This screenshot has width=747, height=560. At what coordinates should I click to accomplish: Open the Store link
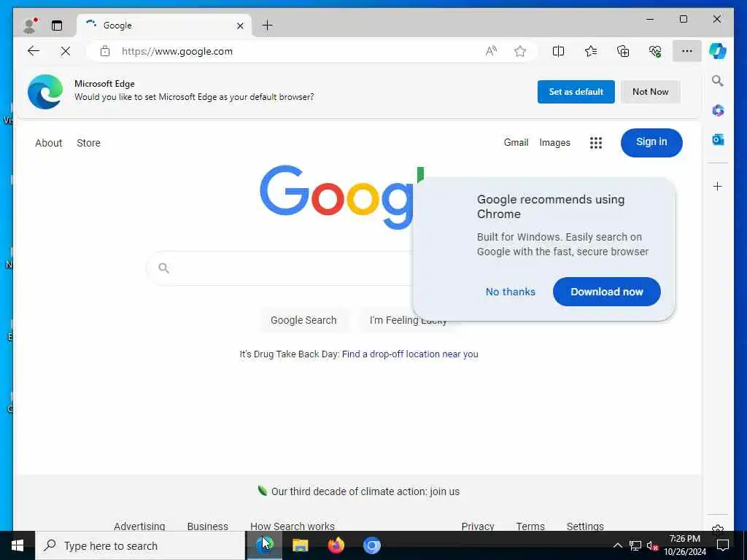click(88, 143)
